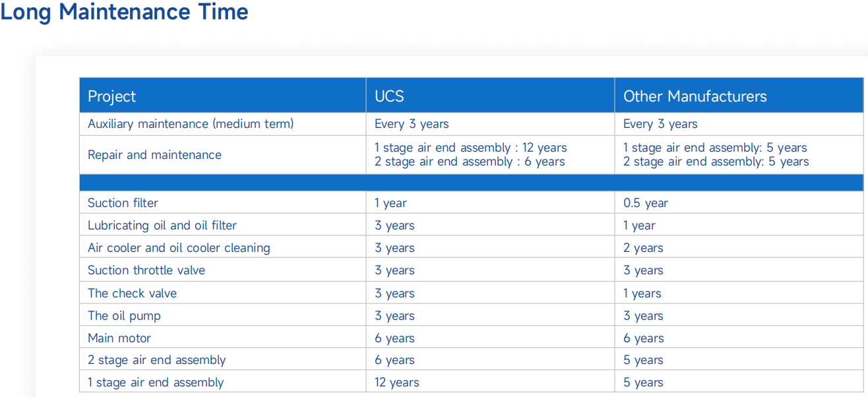This screenshot has width=868, height=397.
Task: Select 'Lubricating oil and oil filter' row label
Action: click(162, 226)
